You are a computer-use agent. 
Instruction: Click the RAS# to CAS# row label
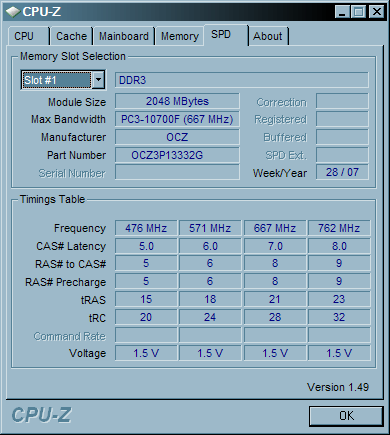coord(70,264)
